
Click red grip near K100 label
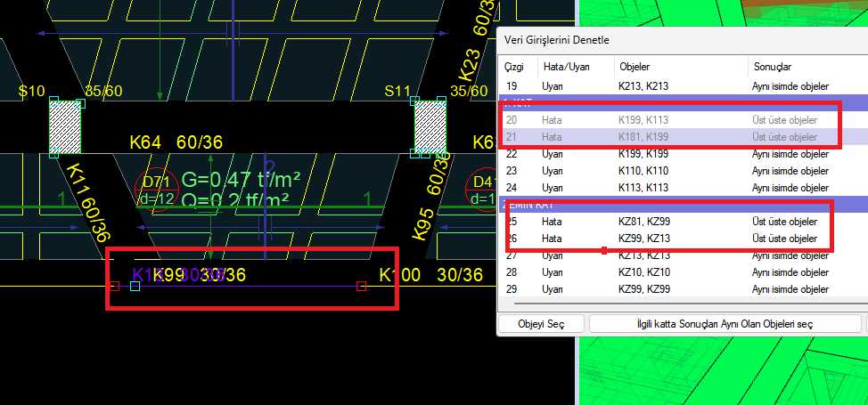(361, 286)
